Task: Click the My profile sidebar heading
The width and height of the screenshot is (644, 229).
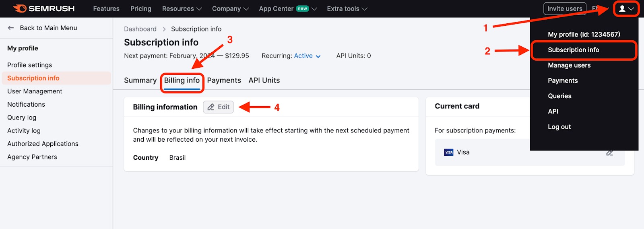Action: coord(23,48)
